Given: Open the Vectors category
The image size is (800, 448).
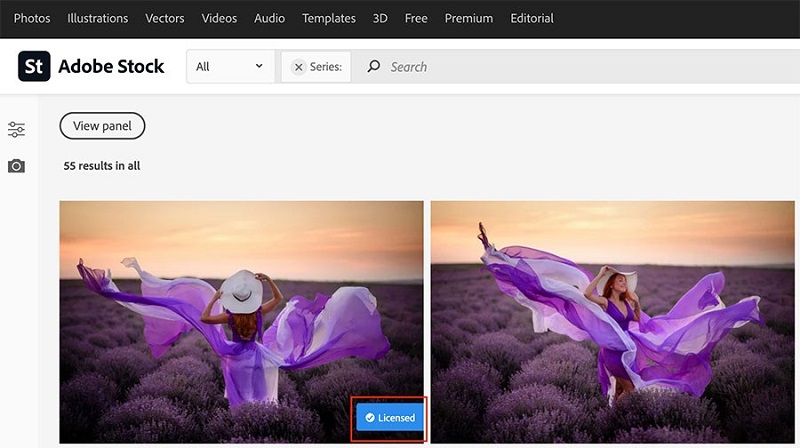Looking at the screenshot, I should (x=165, y=18).
